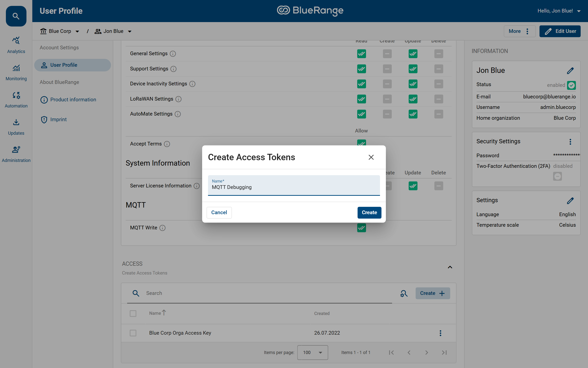This screenshot has height=368, width=588.
Task: Select all tokens with header checkbox
Action: pyautogui.click(x=133, y=314)
